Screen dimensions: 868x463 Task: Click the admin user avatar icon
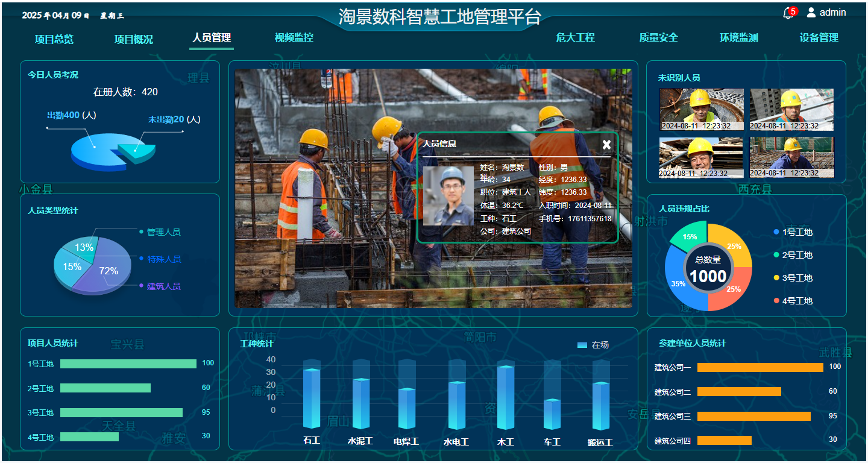click(x=811, y=12)
